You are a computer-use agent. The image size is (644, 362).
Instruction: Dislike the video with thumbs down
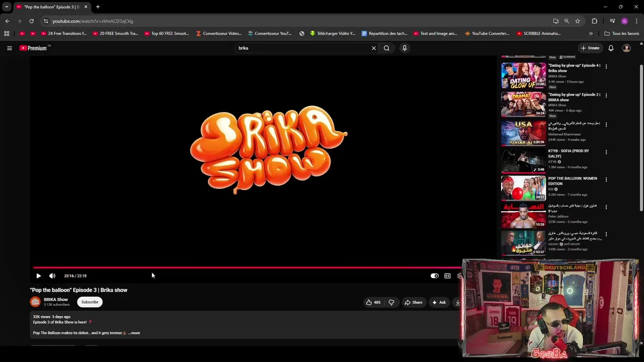tap(391, 302)
